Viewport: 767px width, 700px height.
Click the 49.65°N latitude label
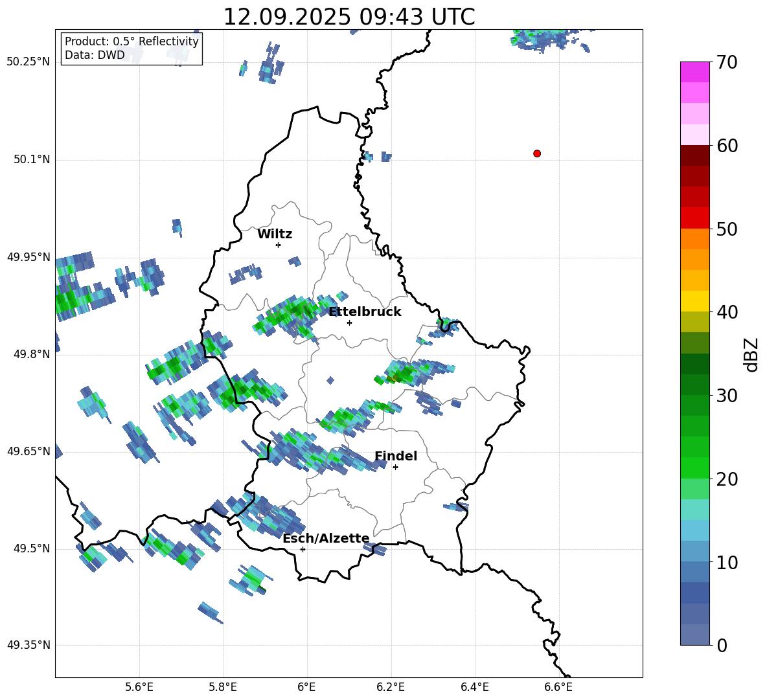point(29,451)
